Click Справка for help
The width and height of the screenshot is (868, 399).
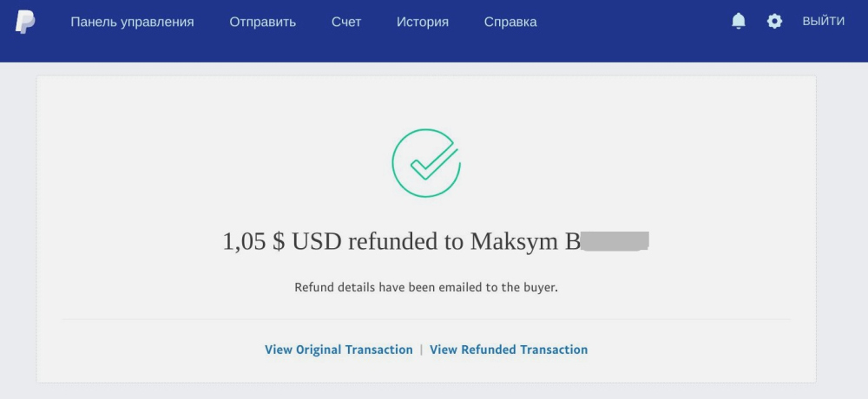510,22
